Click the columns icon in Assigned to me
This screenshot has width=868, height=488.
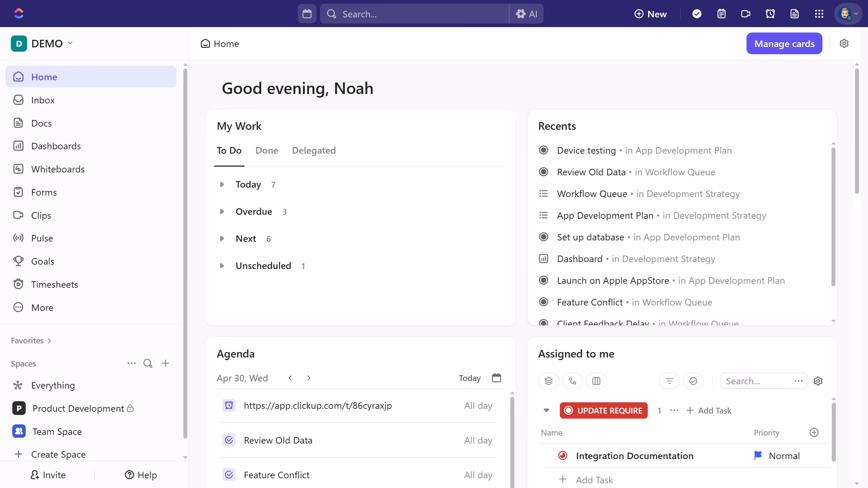coord(596,381)
